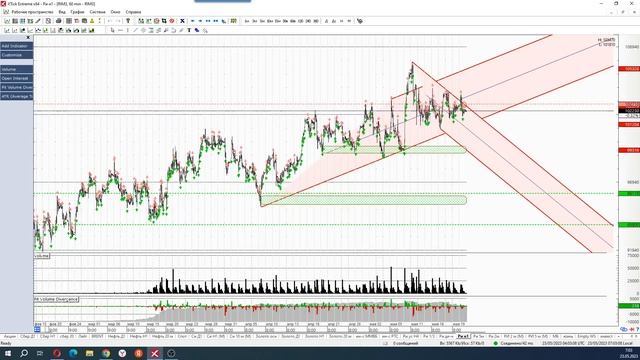
Task: Open the Вид menu
Action: click(62, 12)
